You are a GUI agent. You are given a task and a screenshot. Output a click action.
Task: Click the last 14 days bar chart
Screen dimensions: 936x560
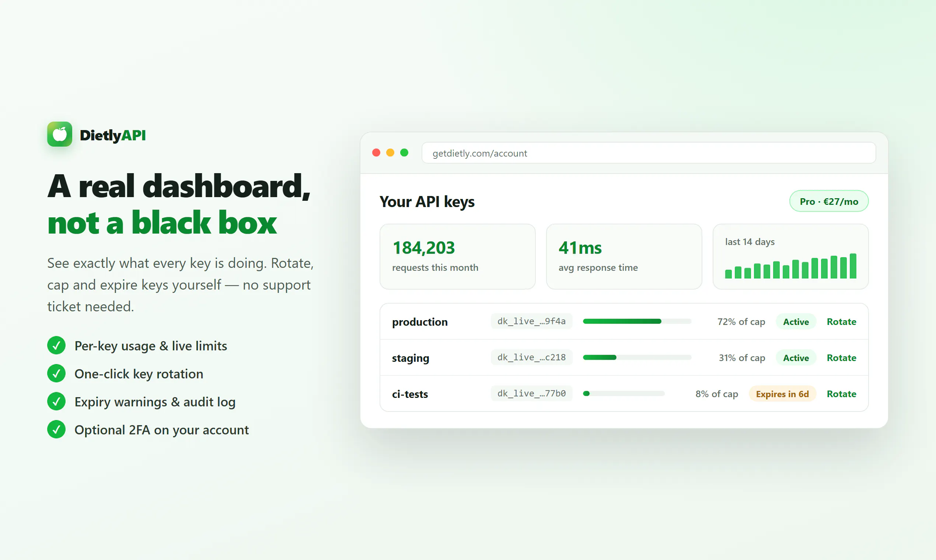click(790, 266)
